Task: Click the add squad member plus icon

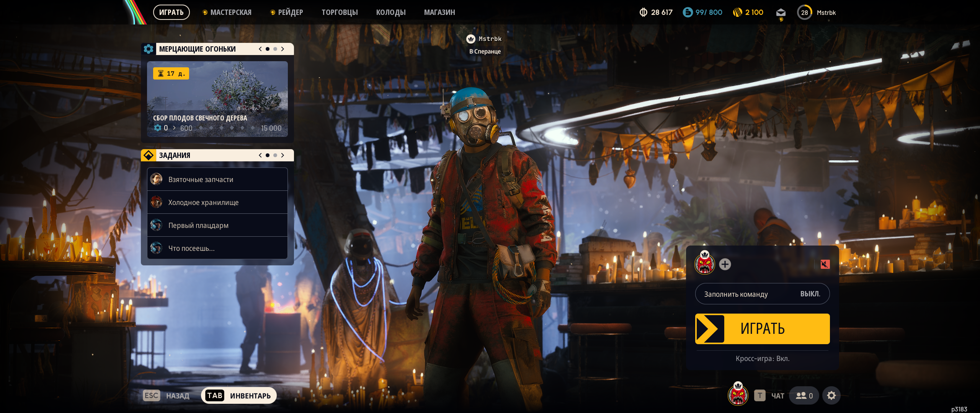Action: [725, 264]
